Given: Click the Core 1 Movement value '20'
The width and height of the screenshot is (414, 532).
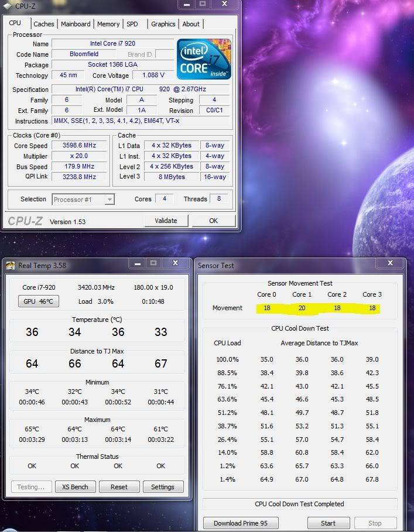Looking at the screenshot, I should (302, 308).
